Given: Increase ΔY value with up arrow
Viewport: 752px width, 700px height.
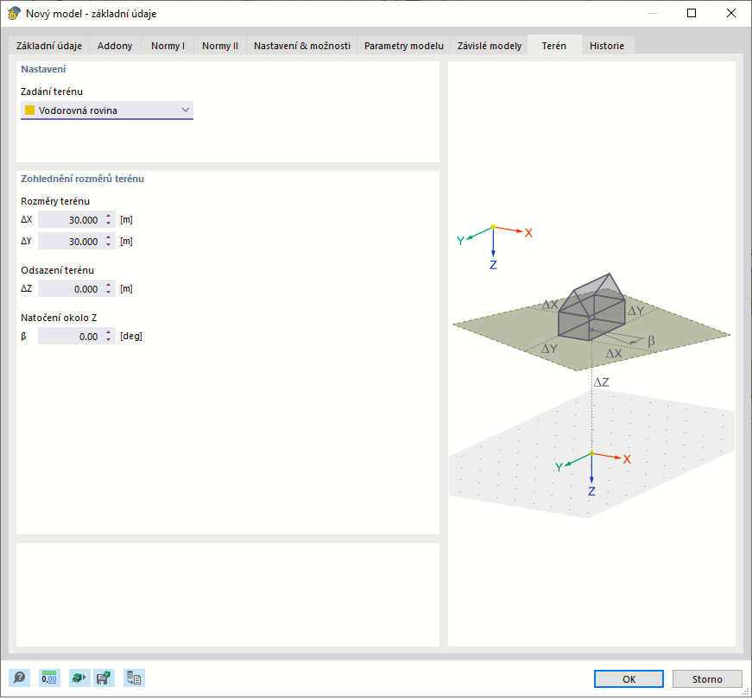Looking at the screenshot, I should click(109, 237).
